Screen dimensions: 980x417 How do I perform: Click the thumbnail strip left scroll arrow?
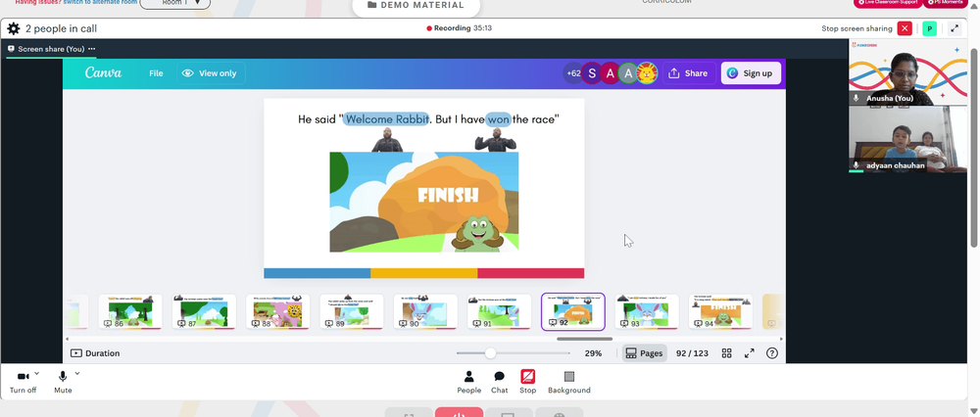[x=67, y=339]
